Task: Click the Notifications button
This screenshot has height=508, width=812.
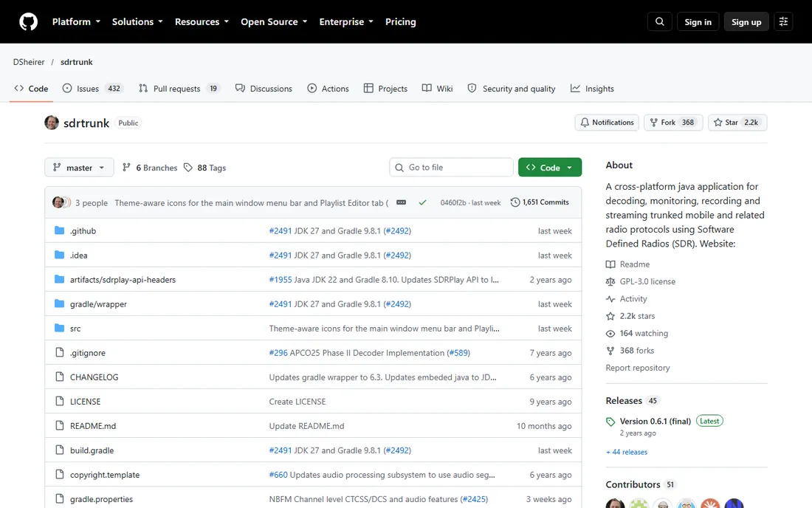Action: click(x=607, y=123)
